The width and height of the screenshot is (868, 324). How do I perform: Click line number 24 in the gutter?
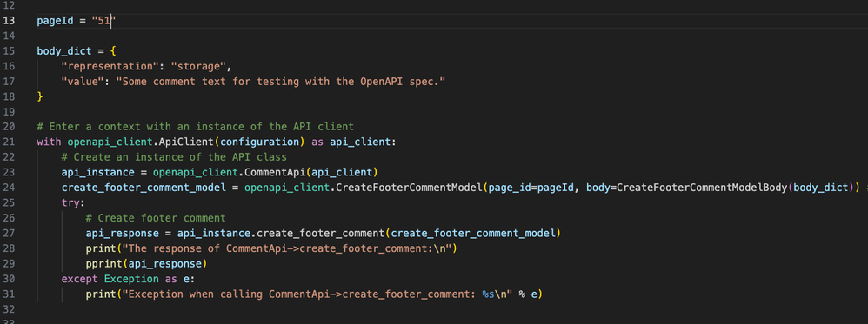tap(9, 188)
